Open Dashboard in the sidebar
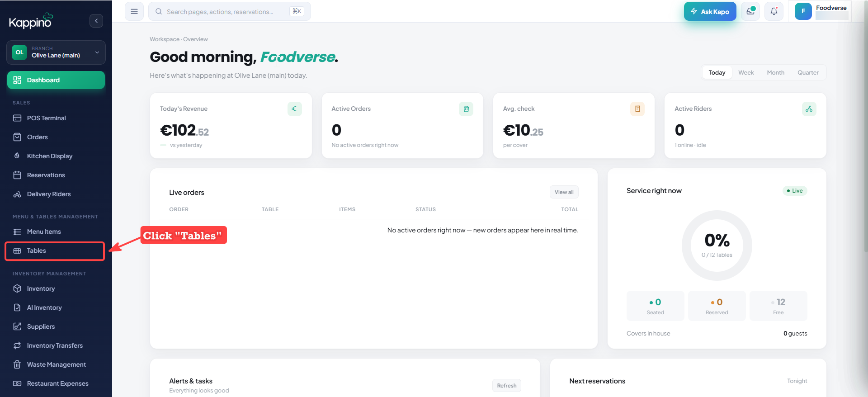The image size is (868, 397). click(x=56, y=80)
